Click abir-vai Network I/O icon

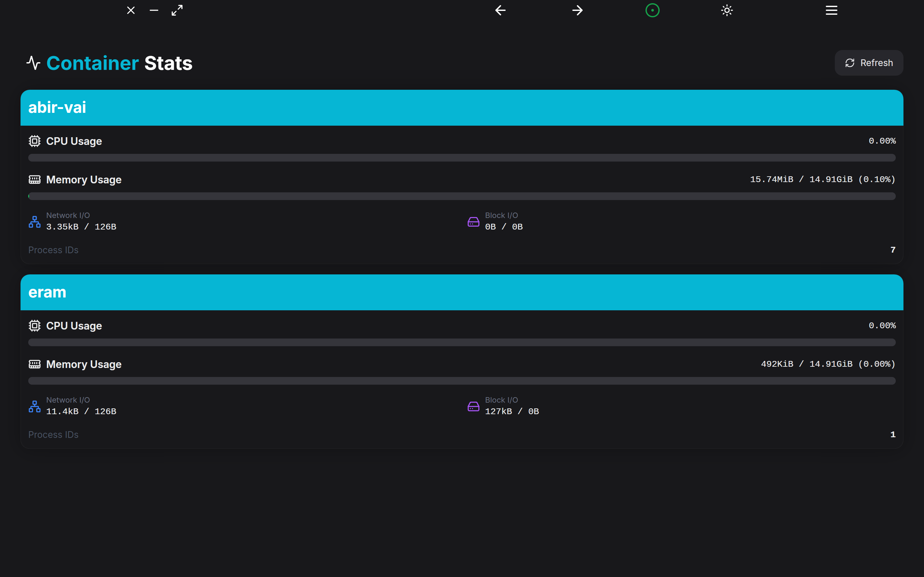pyautogui.click(x=34, y=222)
